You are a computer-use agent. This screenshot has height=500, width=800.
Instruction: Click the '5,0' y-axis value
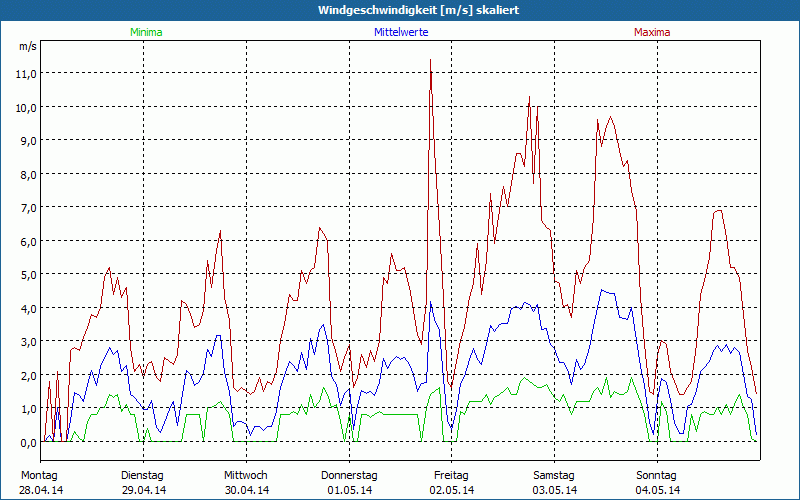point(28,275)
